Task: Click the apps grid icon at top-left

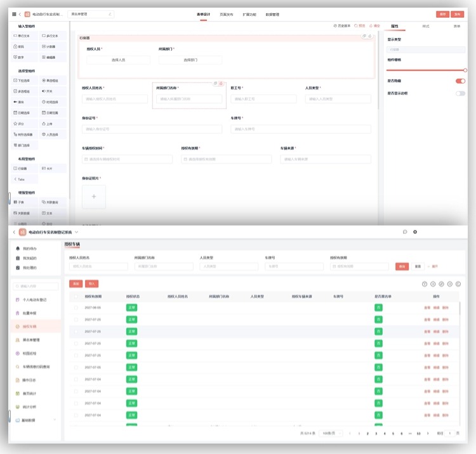Action: [x=14, y=14]
